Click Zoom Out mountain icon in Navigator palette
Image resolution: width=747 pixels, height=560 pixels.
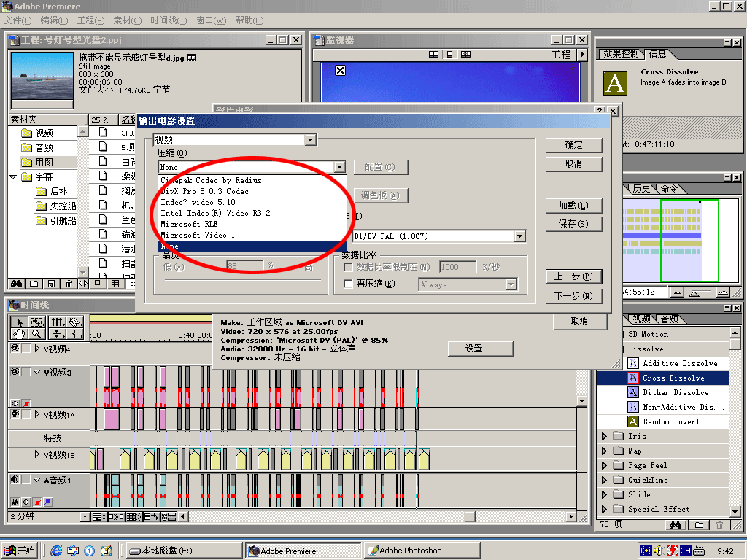click(x=676, y=292)
